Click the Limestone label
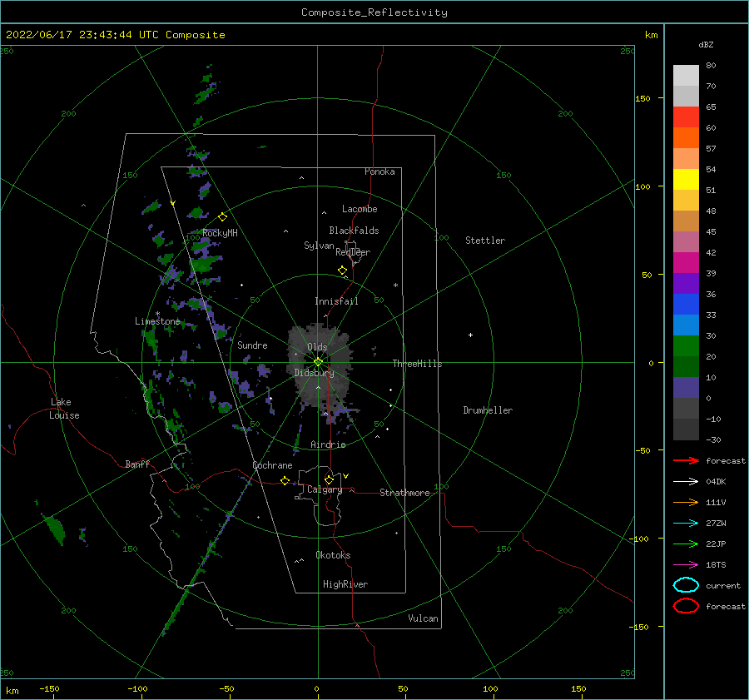The height and width of the screenshot is (700, 749). point(157,321)
